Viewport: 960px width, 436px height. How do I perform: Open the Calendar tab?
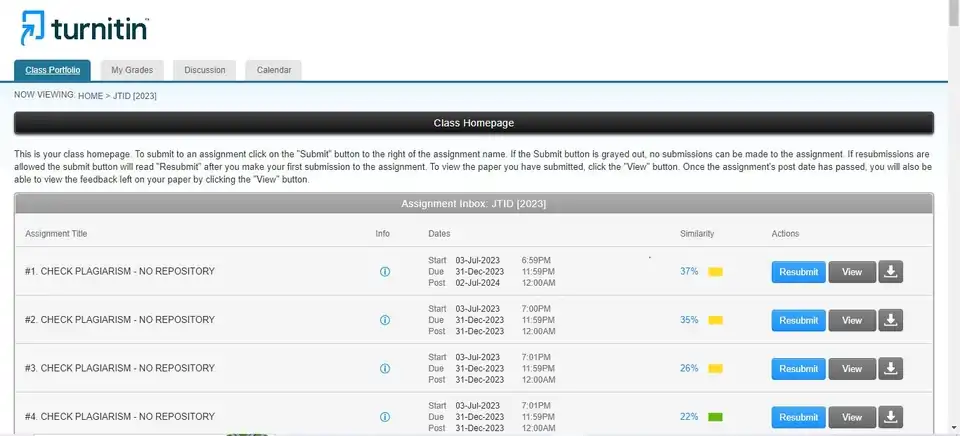pos(274,70)
